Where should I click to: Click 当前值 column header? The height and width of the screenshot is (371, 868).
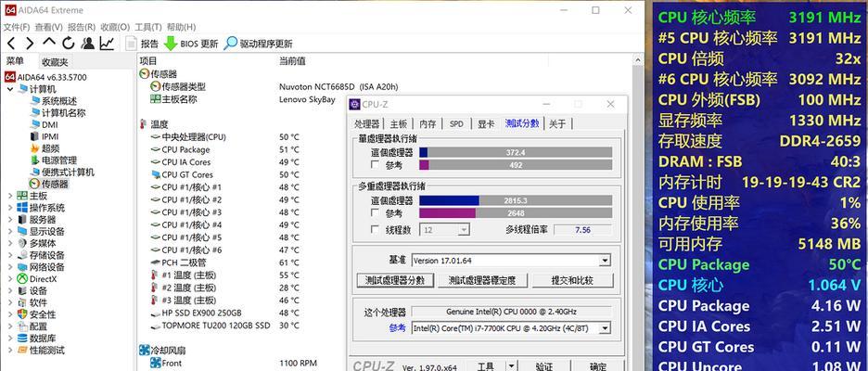tap(292, 61)
